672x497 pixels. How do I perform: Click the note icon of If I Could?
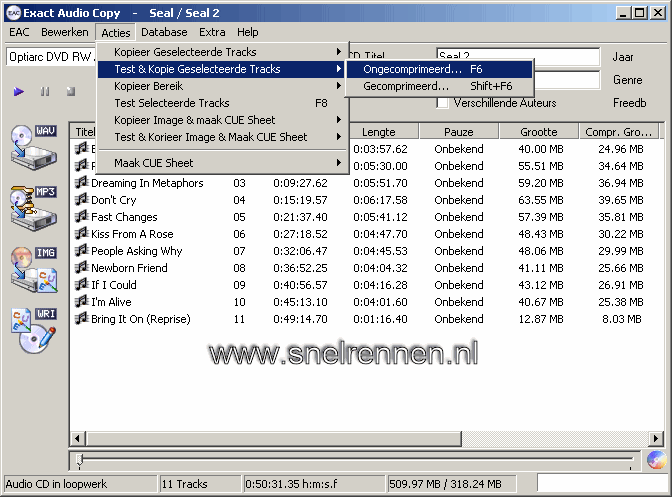click(x=81, y=285)
